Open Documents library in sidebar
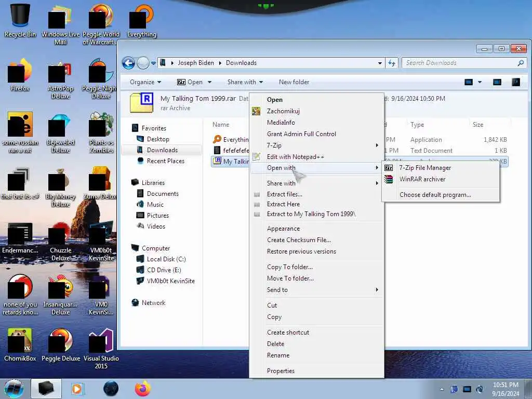The width and height of the screenshot is (532, 399). [x=163, y=193]
